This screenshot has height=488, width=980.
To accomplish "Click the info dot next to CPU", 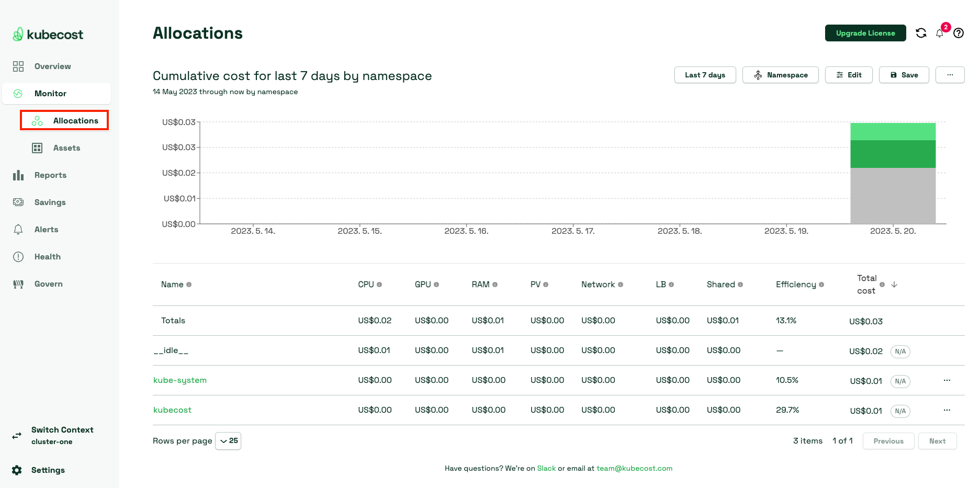I will tap(379, 285).
